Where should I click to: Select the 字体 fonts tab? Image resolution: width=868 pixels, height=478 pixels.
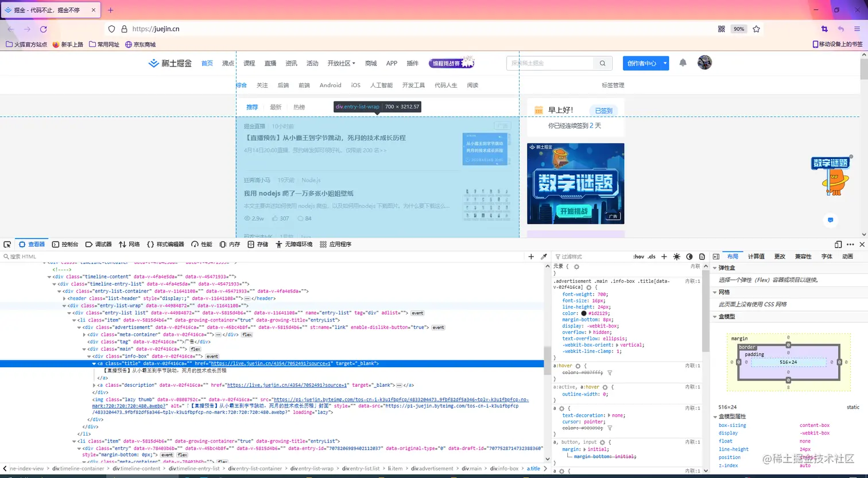(x=827, y=257)
